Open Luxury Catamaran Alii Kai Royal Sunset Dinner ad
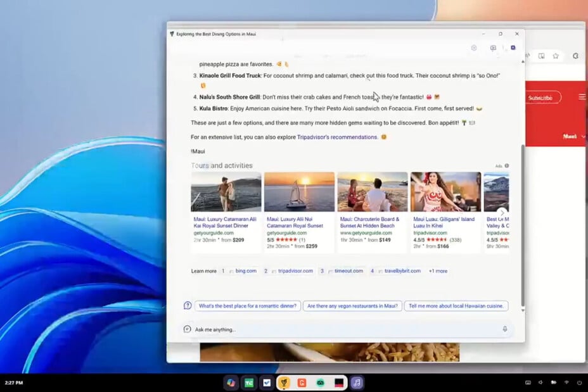588x392 pixels. coord(225,222)
